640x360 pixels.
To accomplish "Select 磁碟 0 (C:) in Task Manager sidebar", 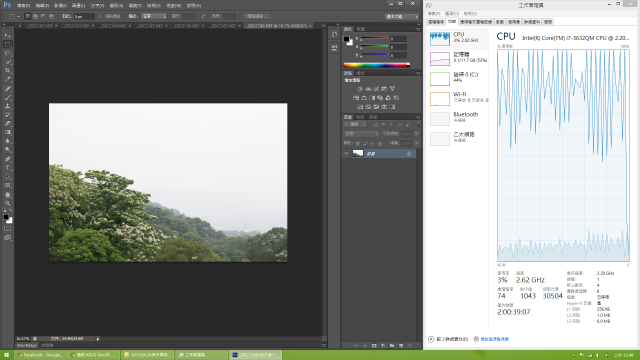I will point(458,78).
